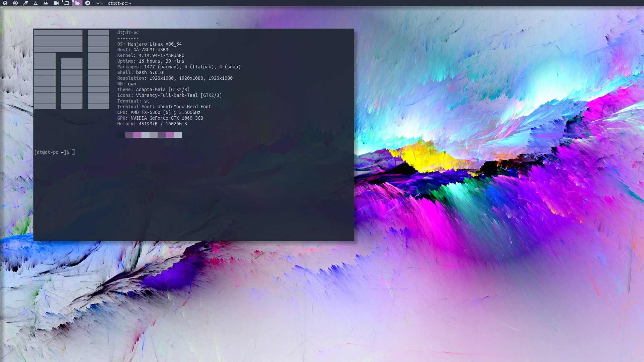The height and width of the screenshot is (362, 644).
Task: Toggle the ><> layout symbol
Action: pos(99,3)
